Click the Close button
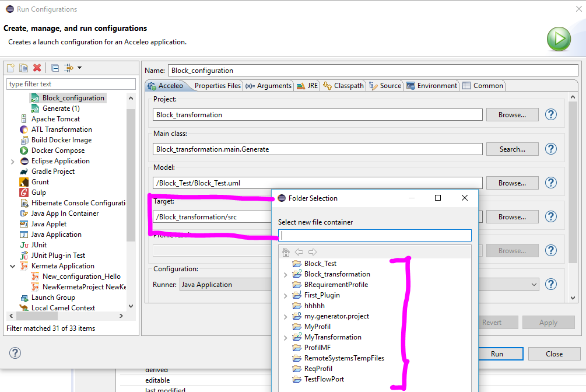 click(555, 354)
